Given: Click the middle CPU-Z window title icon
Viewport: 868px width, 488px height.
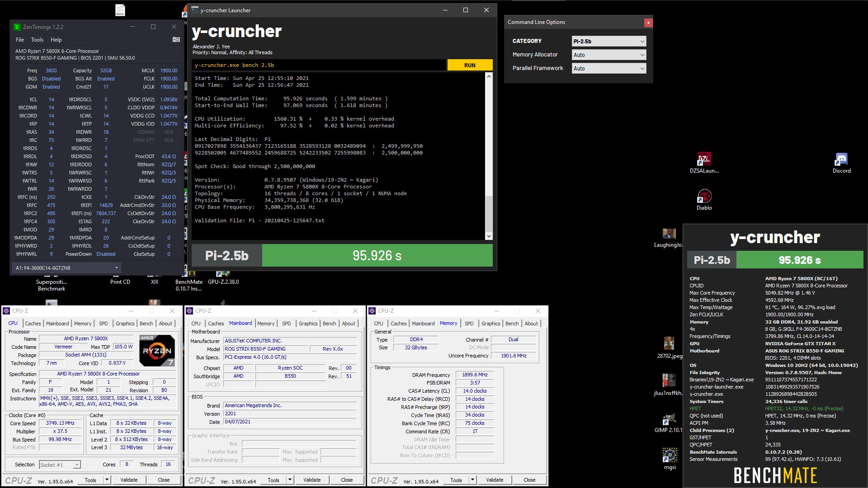Looking at the screenshot, I should tap(189, 311).
